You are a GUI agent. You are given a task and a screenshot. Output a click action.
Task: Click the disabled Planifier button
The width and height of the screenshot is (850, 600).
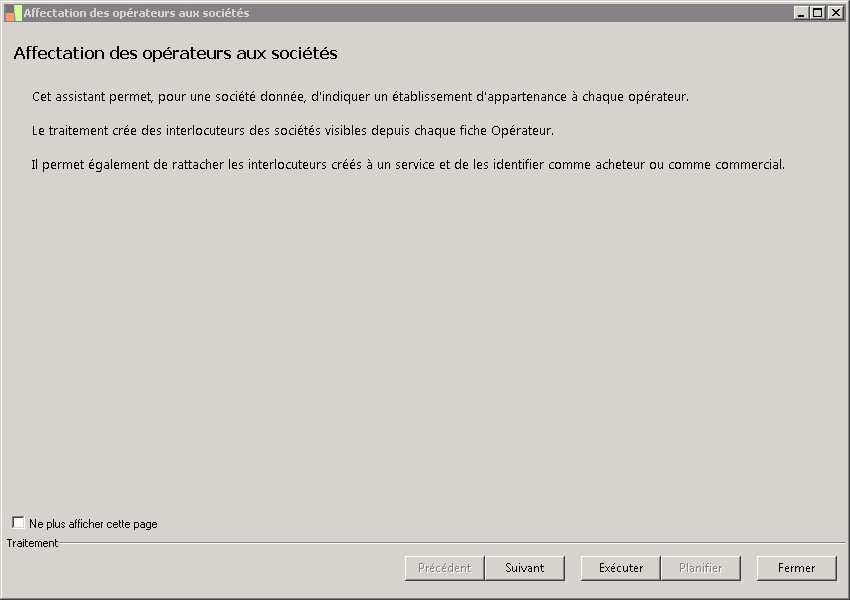(x=700, y=568)
